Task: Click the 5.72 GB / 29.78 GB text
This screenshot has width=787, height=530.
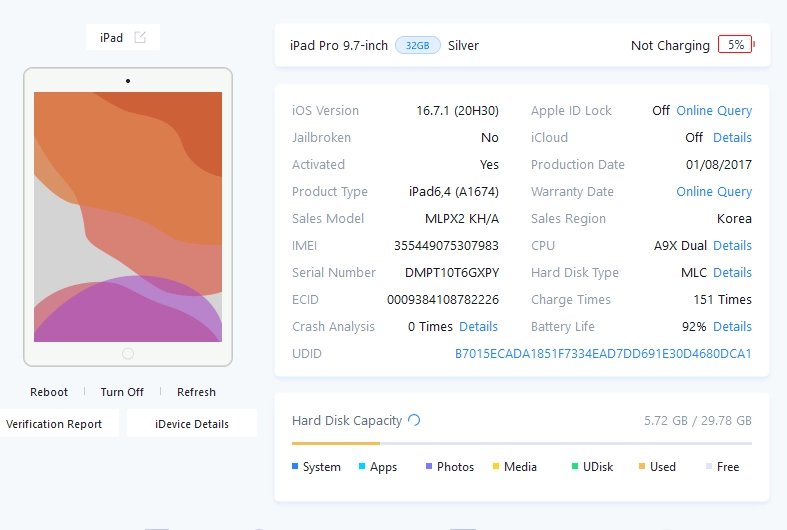Action: (x=698, y=421)
